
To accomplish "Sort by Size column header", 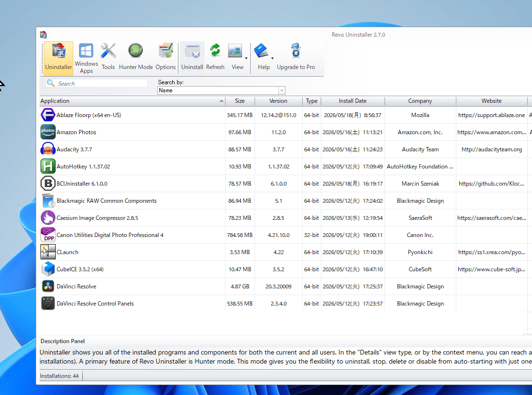I will 240,101.
